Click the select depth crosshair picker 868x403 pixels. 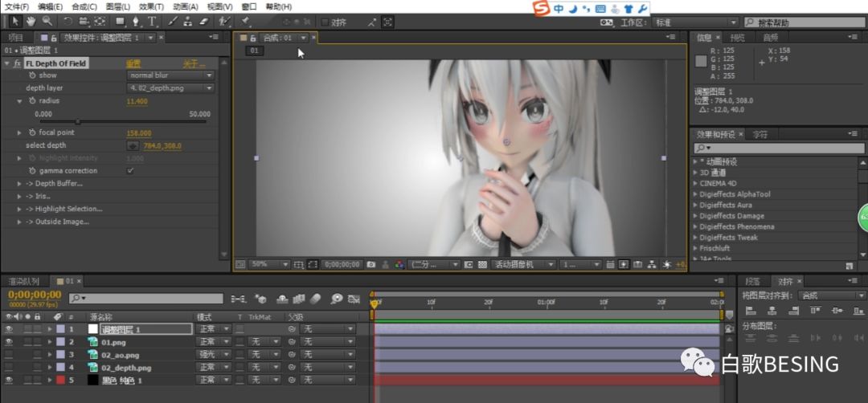(x=133, y=146)
